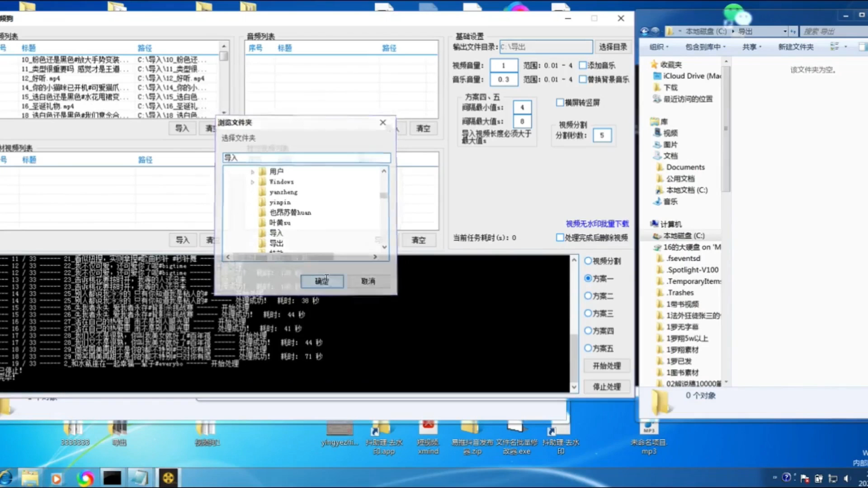The image size is (868, 488).
Task: Open yingyezhi desktop icon
Action: [340, 434]
